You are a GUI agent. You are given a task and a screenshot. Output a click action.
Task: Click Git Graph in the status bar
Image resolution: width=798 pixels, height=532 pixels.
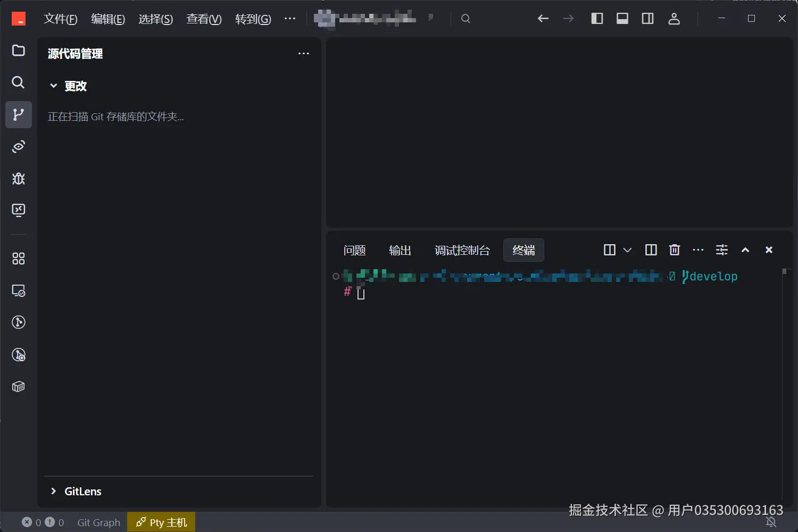(99, 522)
